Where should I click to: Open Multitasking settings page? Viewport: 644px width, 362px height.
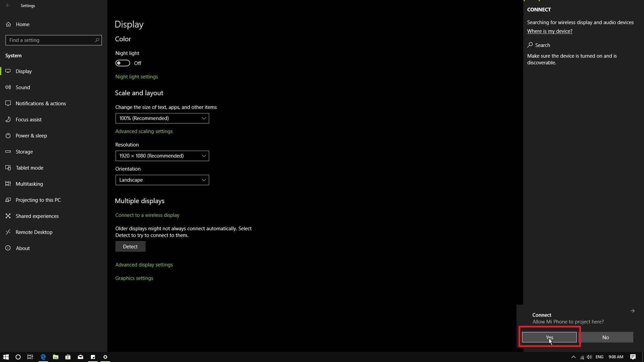pos(29,184)
